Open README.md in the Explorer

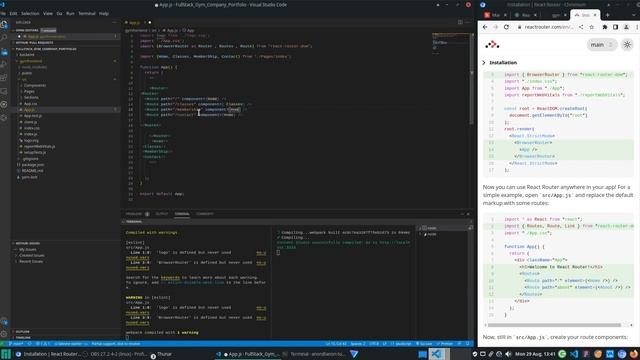pos(32,171)
